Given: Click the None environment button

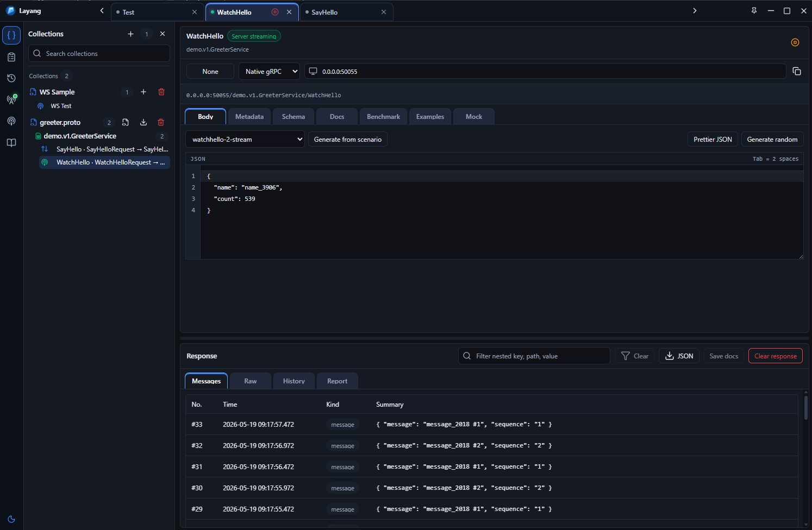Looking at the screenshot, I should pyautogui.click(x=210, y=71).
